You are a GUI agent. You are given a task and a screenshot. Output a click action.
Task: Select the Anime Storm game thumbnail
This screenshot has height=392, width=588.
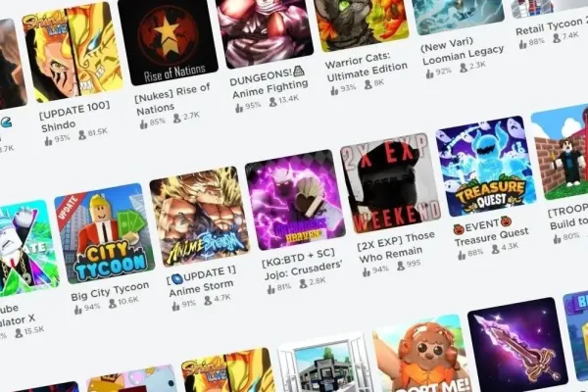pos(200,217)
